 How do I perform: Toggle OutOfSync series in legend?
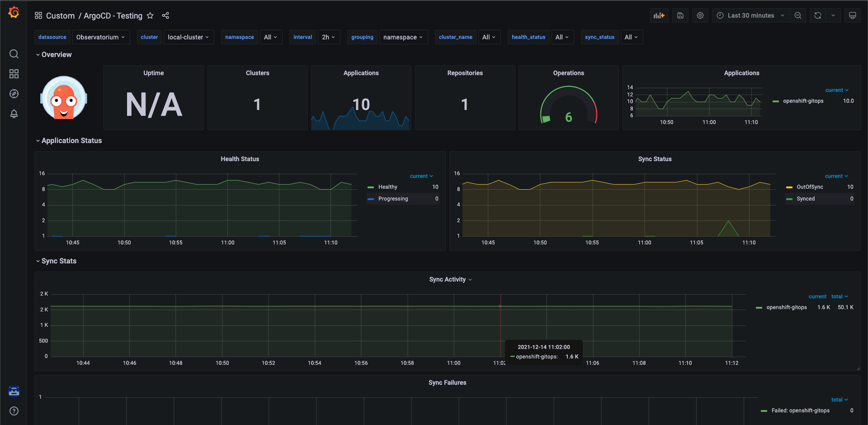click(x=810, y=187)
